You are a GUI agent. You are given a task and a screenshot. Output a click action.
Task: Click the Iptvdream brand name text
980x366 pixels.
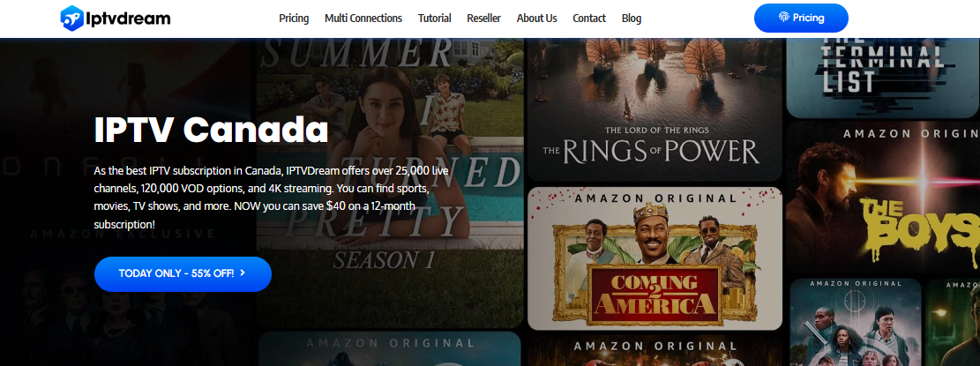pos(128,19)
